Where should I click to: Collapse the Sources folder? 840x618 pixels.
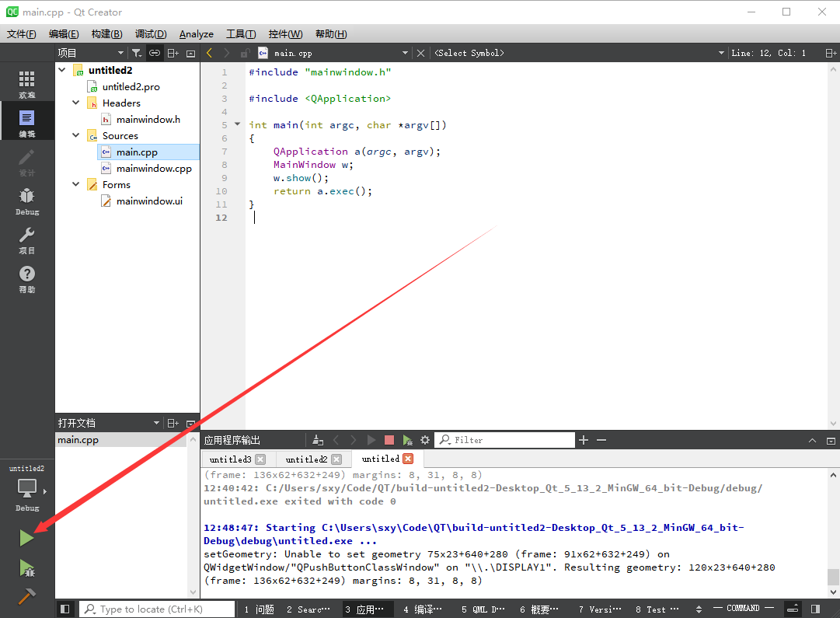click(x=76, y=135)
